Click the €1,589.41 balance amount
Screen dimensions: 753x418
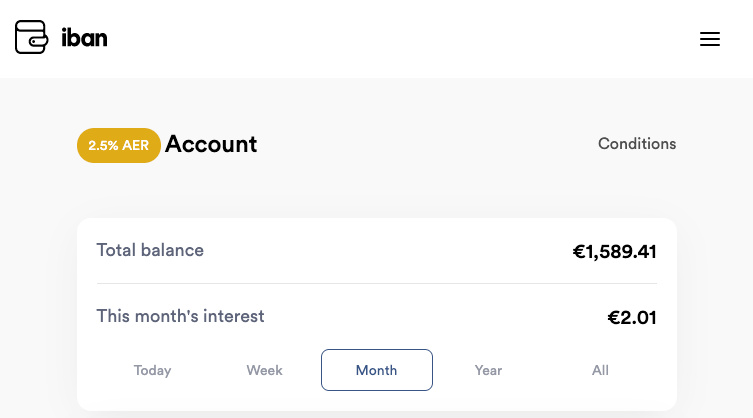tap(614, 252)
